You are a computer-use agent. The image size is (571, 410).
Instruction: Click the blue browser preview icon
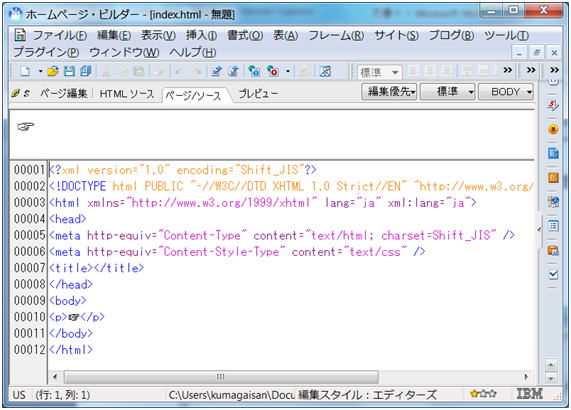point(254,71)
